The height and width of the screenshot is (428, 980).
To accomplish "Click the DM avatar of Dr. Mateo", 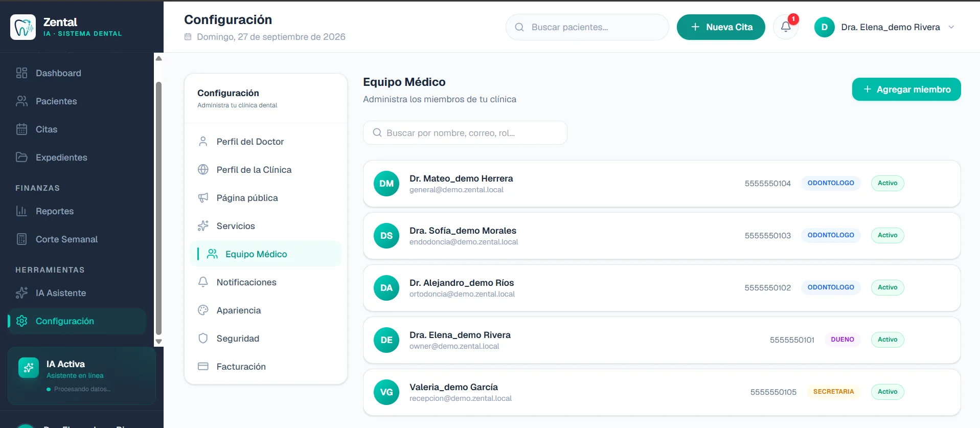I will point(386,184).
